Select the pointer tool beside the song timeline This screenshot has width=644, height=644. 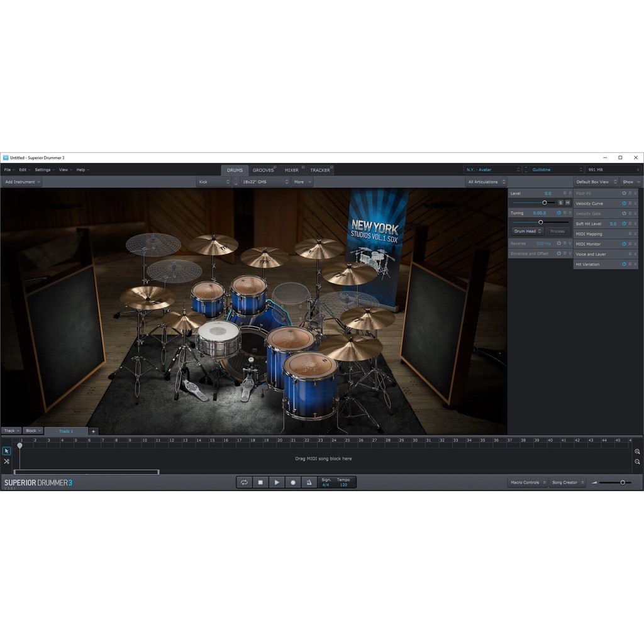(x=6, y=451)
